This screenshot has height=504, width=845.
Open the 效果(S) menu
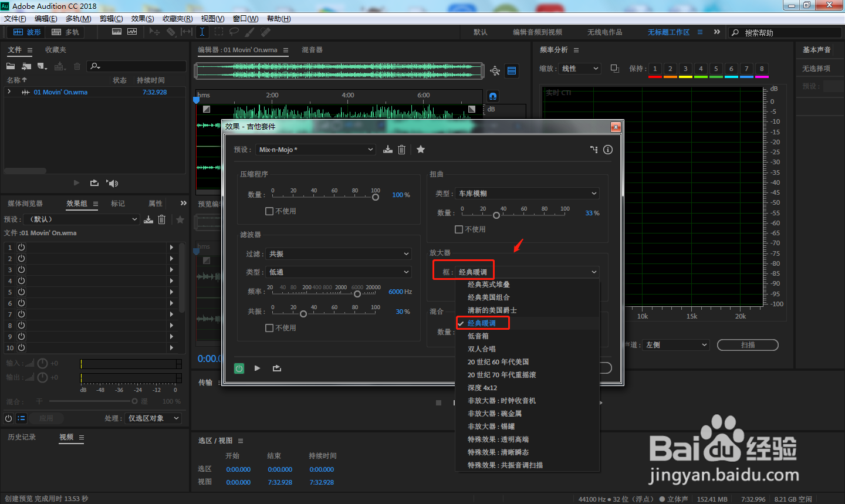pos(143,19)
